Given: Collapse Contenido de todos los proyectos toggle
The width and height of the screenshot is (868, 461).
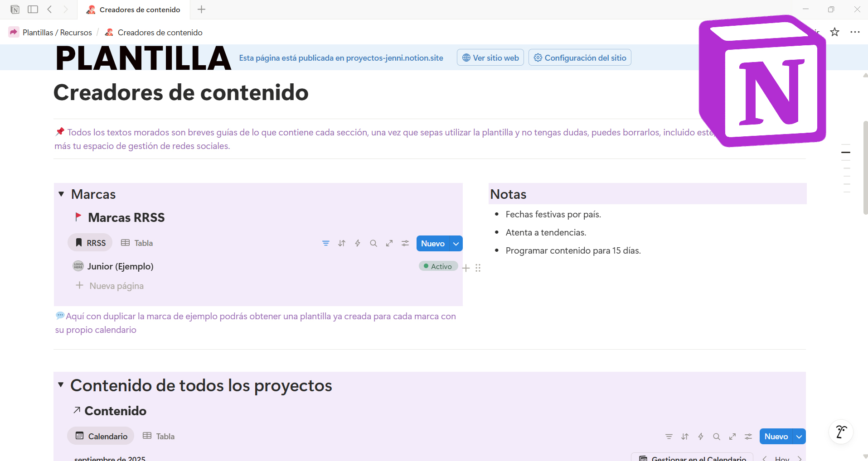Looking at the screenshot, I should (x=61, y=385).
